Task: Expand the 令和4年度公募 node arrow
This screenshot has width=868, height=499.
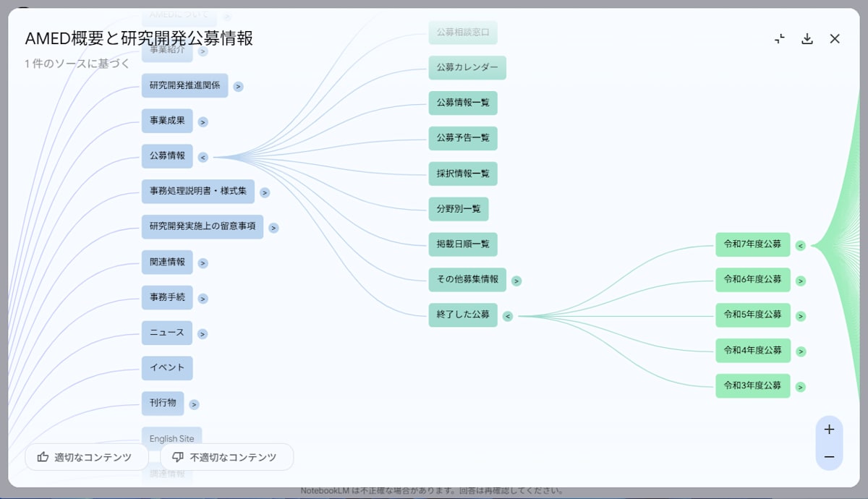Action: pyautogui.click(x=800, y=351)
